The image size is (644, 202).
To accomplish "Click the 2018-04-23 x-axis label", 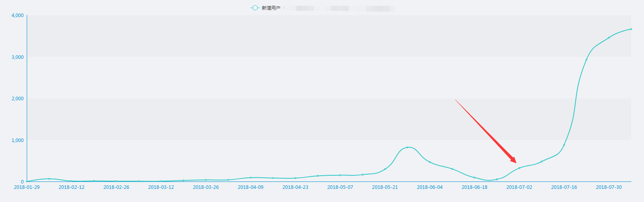I will [295, 187].
